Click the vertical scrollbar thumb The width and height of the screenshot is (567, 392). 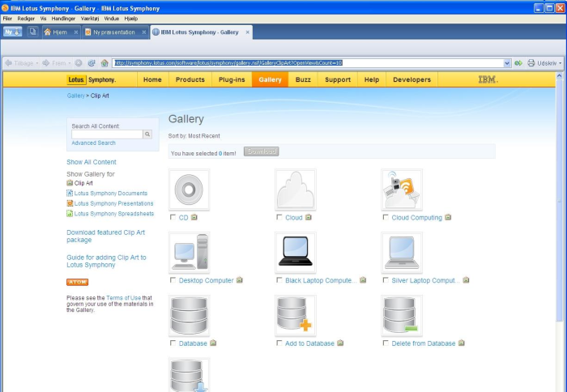[x=560, y=201]
